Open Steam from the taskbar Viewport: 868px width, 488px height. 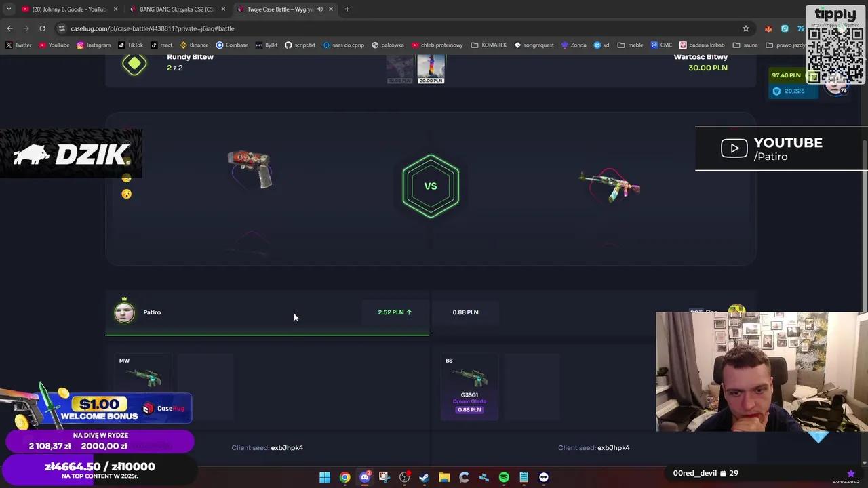pyautogui.click(x=425, y=477)
